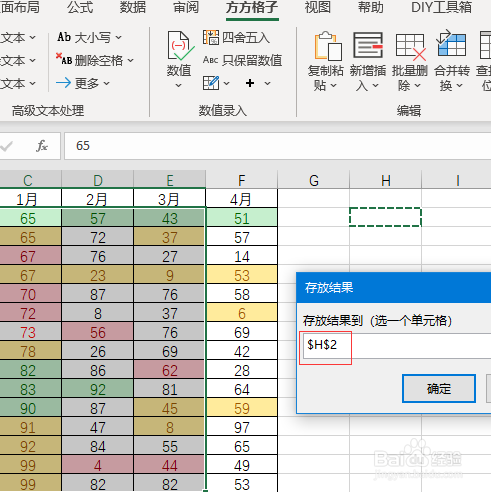Click the 批量删除 table icon
The width and height of the screenshot is (491, 492).
(x=411, y=47)
